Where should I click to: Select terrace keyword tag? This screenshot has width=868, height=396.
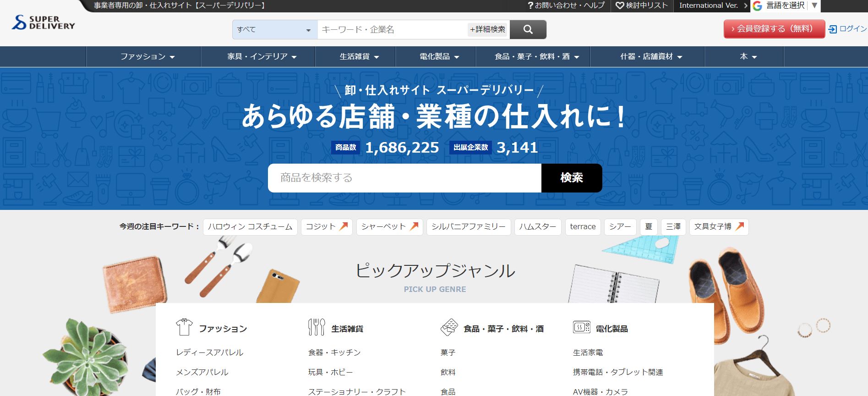point(583,226)
